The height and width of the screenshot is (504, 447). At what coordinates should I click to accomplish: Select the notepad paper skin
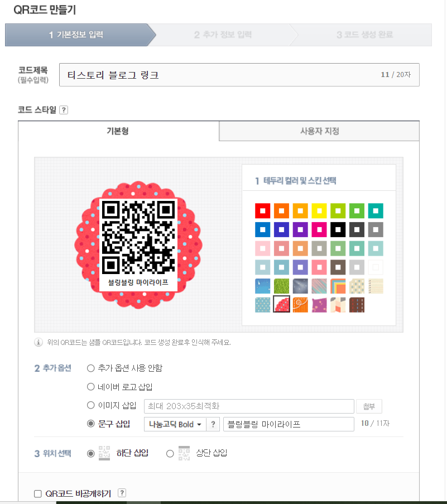pos(376,286)
